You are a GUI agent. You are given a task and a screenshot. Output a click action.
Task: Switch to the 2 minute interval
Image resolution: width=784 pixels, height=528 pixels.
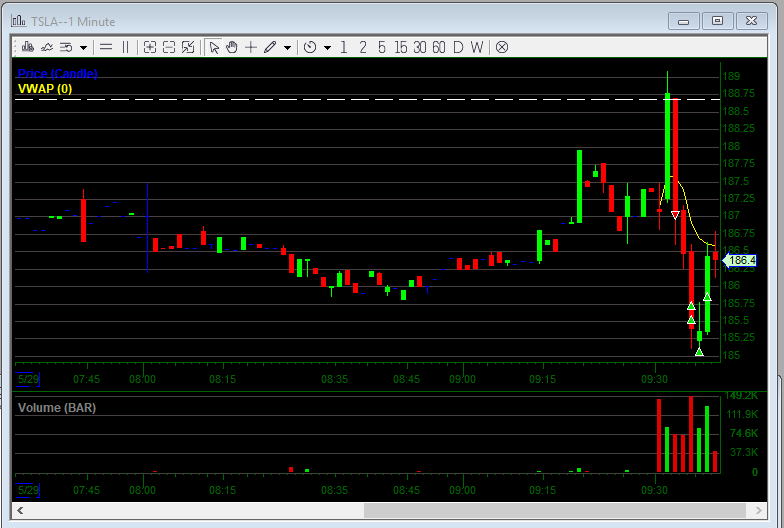[x=363, y=47]
